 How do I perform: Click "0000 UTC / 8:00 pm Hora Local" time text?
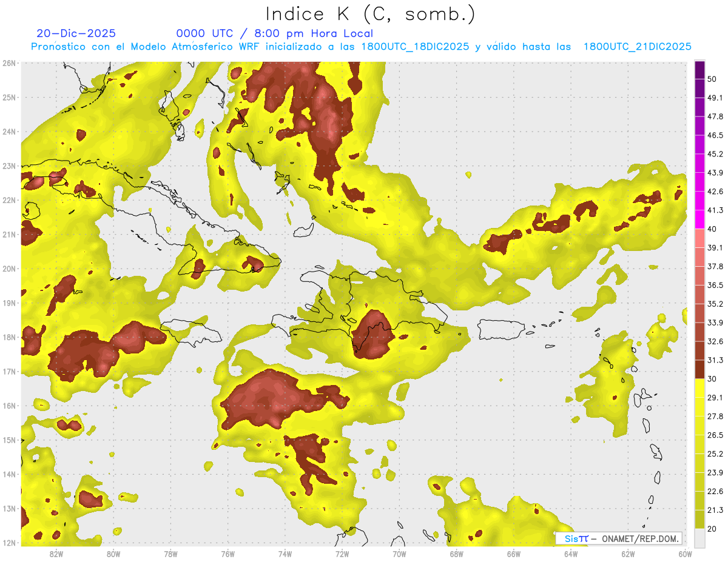(275, 33)
